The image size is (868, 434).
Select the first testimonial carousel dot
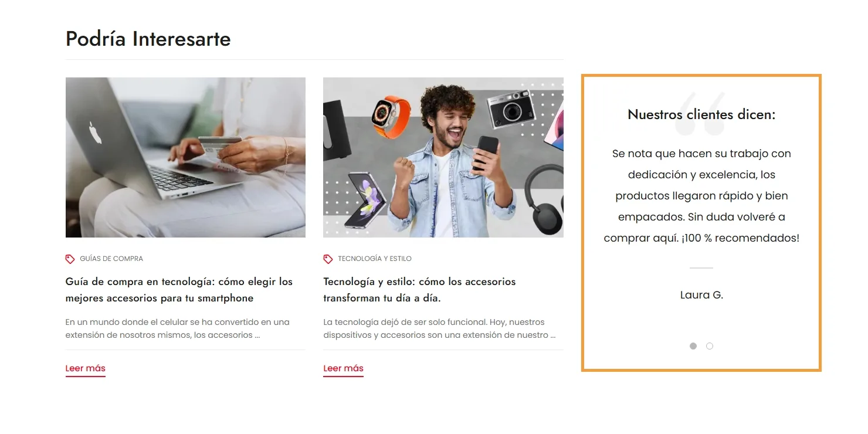click(x=693, y=346)
